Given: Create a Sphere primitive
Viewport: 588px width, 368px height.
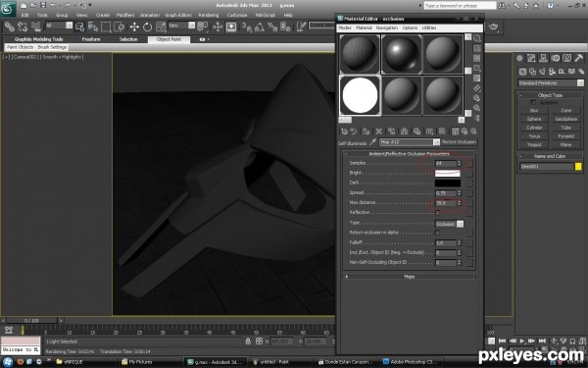Looking at the screenshot, I should point(534,119).
